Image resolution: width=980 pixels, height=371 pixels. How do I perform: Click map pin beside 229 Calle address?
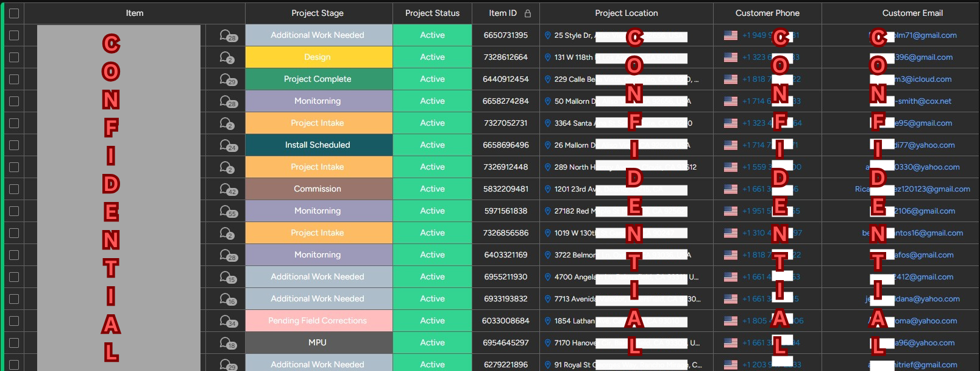click(548, 79)
